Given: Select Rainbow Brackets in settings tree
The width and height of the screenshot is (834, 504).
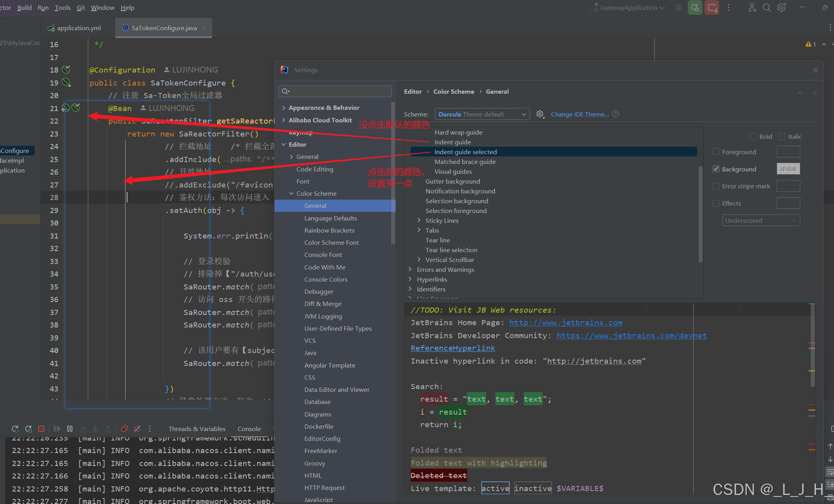Looking at the screenshot, I should point(329,230).
